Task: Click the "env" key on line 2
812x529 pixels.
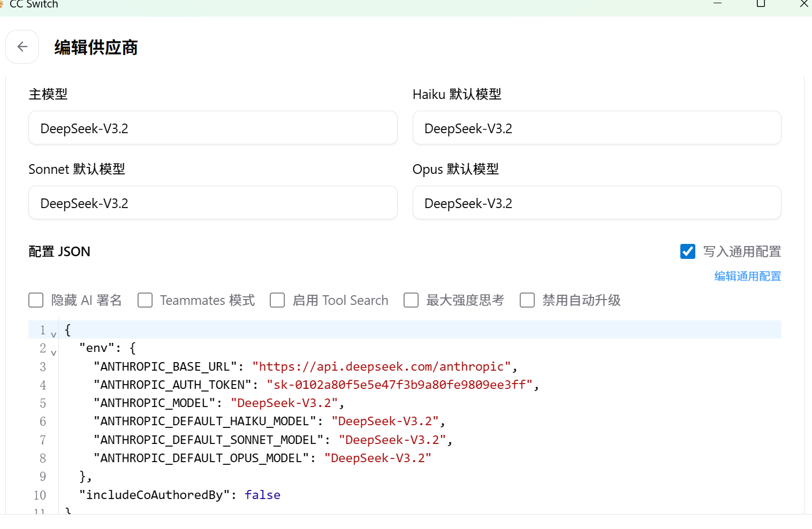Action: pyautogui.click(x=97, y=348)
